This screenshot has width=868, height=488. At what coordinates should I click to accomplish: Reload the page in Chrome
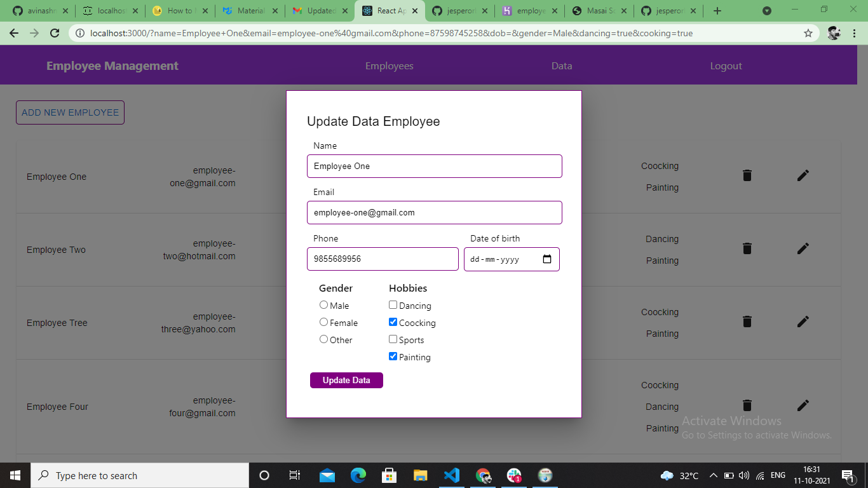coord(55,33)
